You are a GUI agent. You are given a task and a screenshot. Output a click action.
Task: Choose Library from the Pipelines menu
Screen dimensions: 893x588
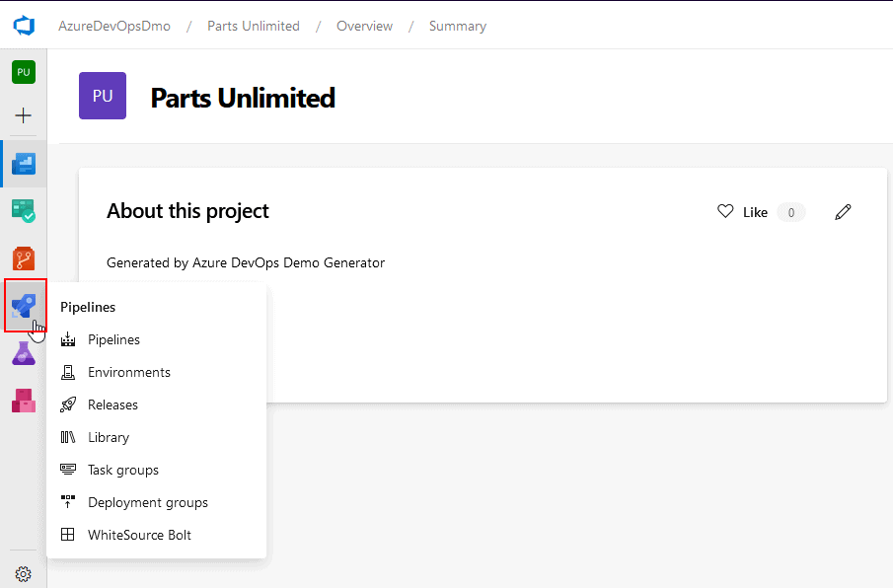point(110,437)
